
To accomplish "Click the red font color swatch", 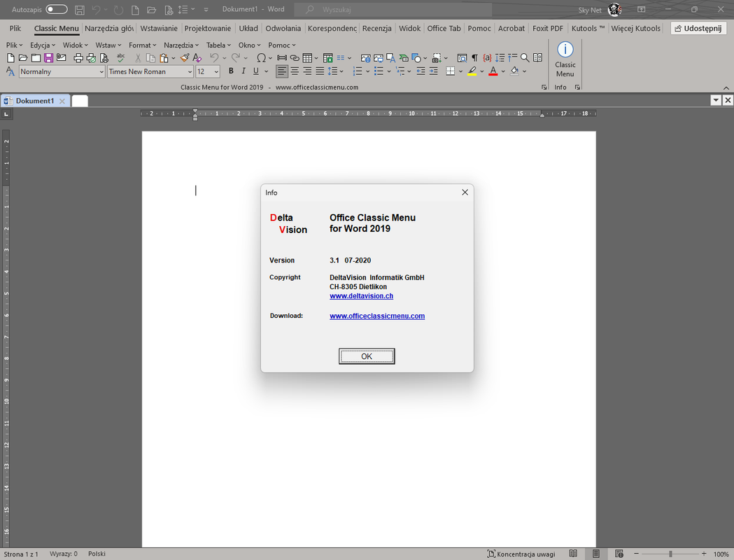I will pos(493,71).
